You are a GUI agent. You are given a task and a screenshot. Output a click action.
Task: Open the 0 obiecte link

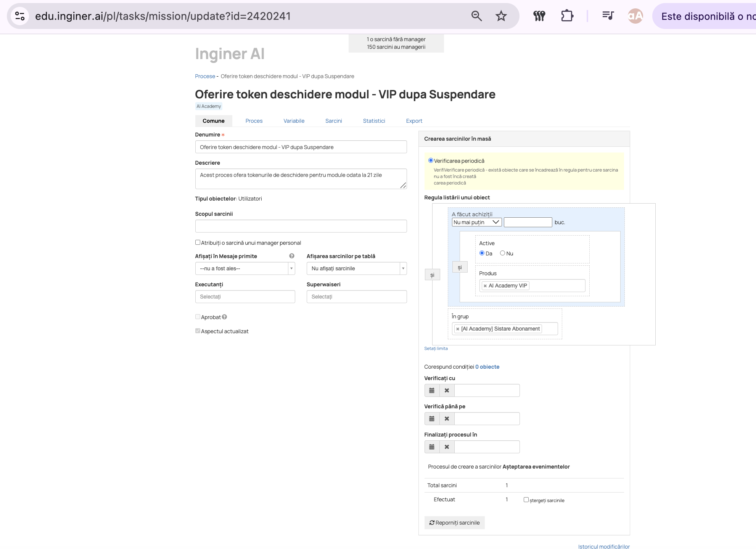point(487,367)
